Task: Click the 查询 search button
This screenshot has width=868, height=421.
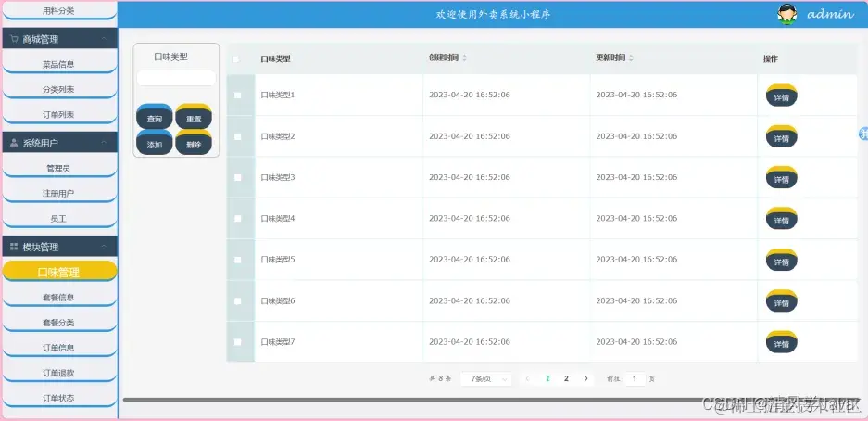Action: tap(155, 117)
